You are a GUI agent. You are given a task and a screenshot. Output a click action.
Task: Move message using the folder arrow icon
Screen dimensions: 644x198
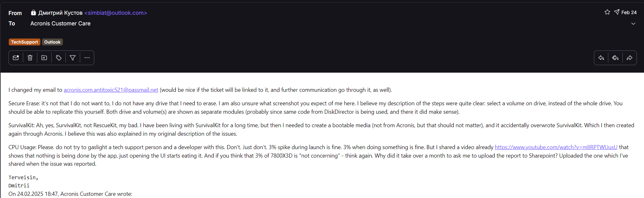44,58
